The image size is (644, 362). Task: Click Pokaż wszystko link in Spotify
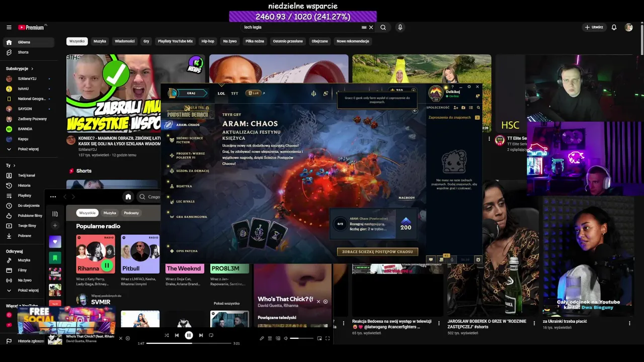(x=226, y=303)
